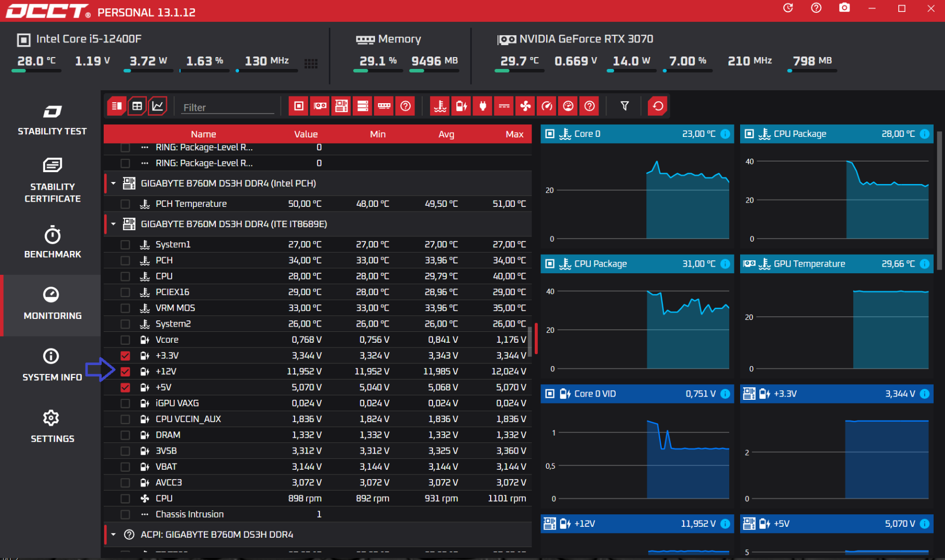Viewport: 945px width, 560px height.
Task: Sort table by Min column header
Action: (378, 134)
